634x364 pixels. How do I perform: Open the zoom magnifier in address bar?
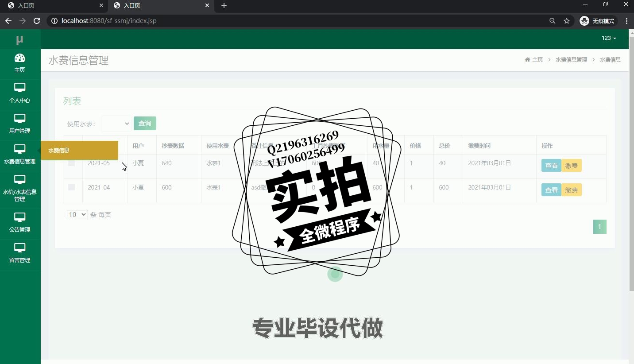552,21
